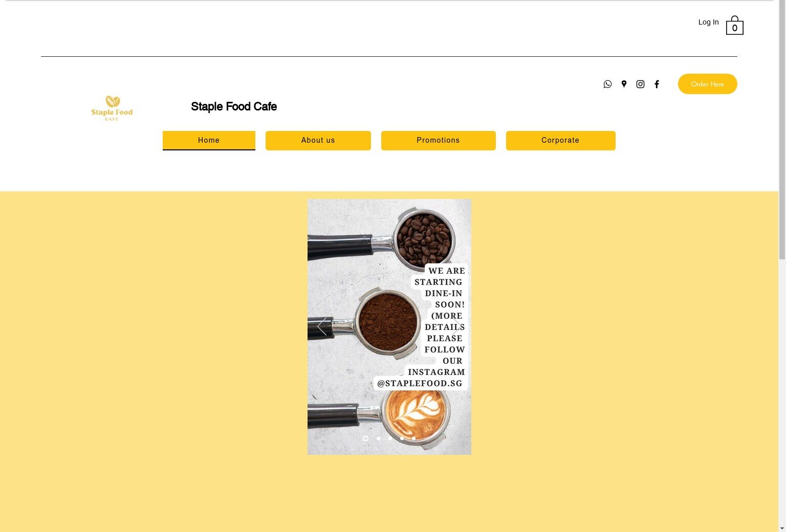The image size is (786, 532).
Task: Open the Corporate menu item
Action: [561, 141]
